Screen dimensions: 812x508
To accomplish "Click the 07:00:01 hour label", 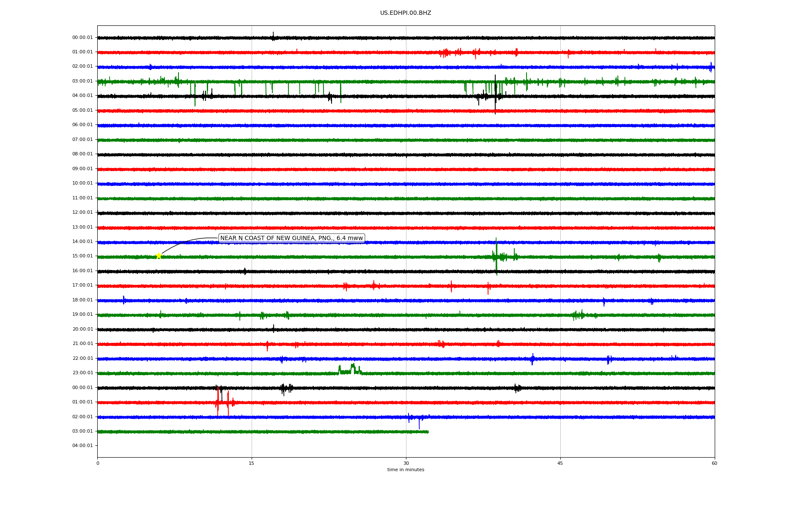I will click(82, 140).
